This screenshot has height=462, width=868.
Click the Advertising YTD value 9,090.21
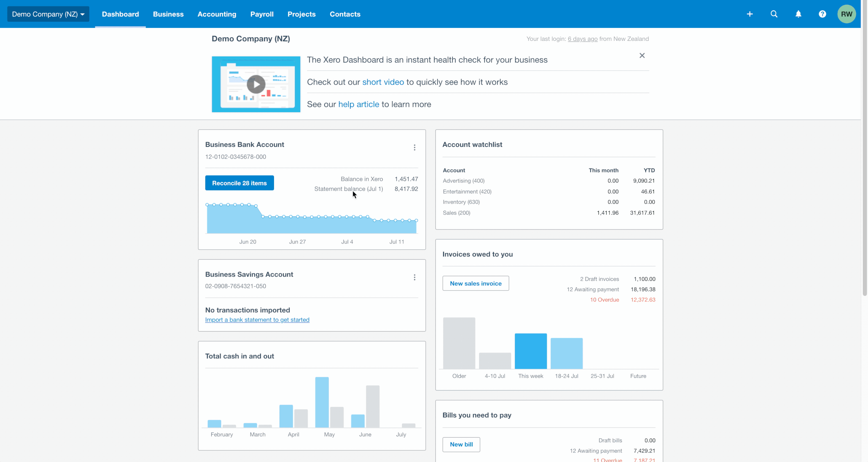[644, 181]
